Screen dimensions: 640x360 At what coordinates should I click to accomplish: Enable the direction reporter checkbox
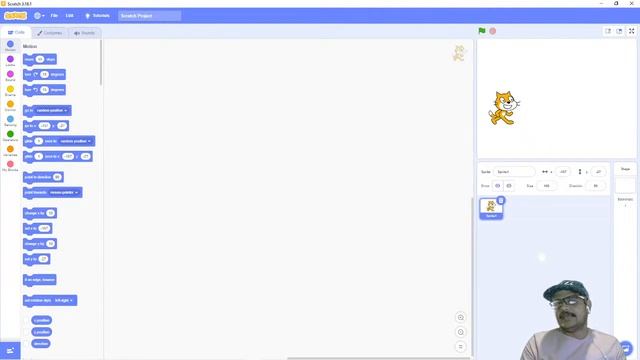pos(27,344)
